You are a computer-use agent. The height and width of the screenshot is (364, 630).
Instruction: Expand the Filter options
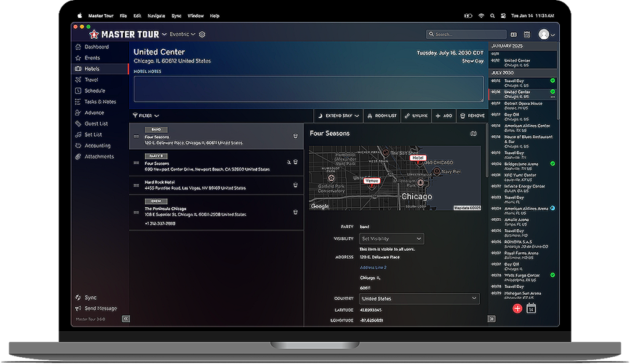[147, 116]
